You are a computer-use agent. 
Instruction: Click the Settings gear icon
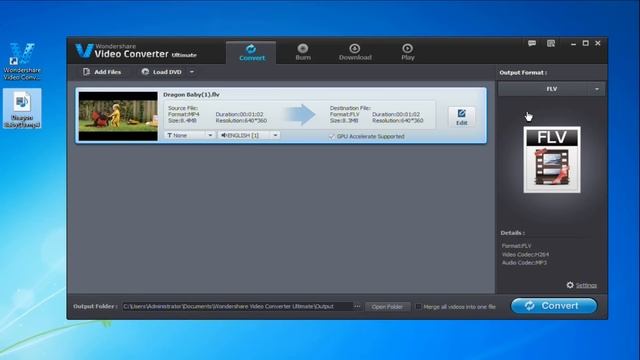point(570,285)
